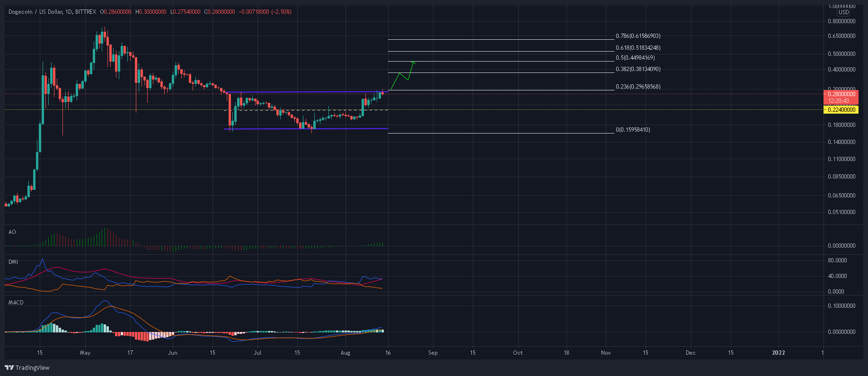Viewport: 868px width, 376px height.
Task: Click the 0.80000000 price axis label
Action: point(841,21)
